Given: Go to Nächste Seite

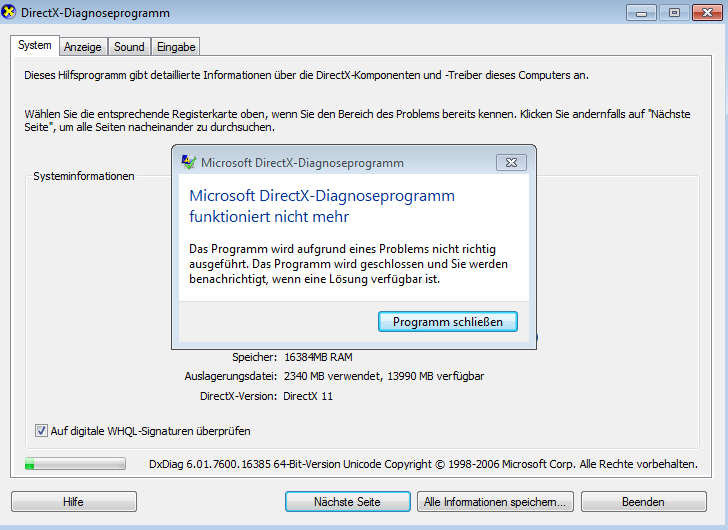Looking at the screenshot, I should (x=348, y=502).
